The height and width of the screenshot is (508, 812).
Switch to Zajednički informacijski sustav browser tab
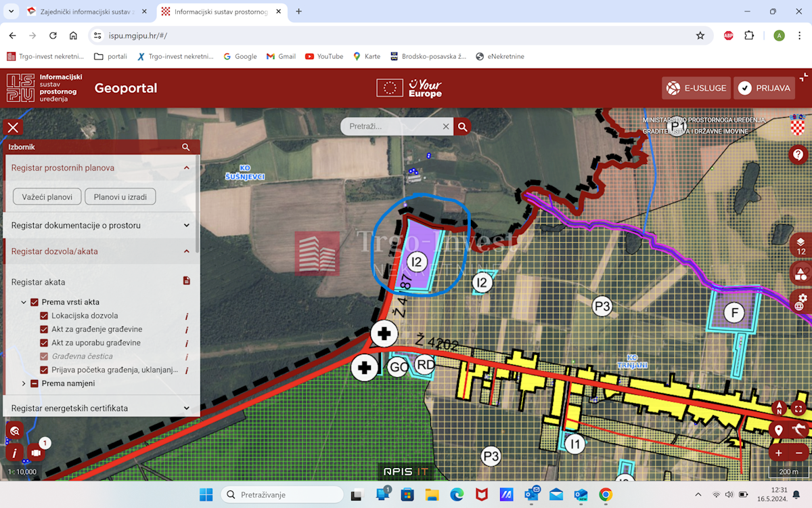point(87,12)
